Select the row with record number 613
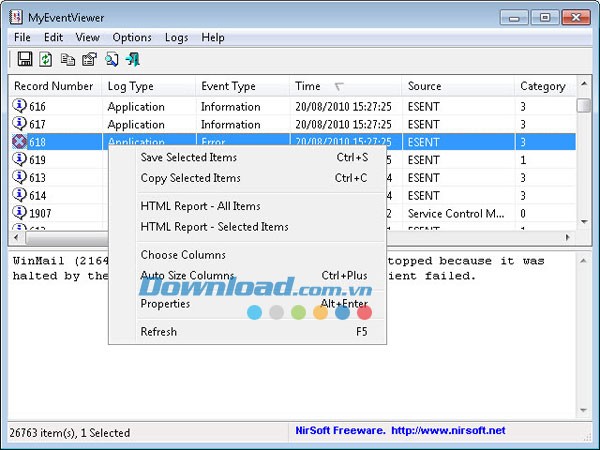The height and width of the screenshot is (450, 600). click(292, 178)
